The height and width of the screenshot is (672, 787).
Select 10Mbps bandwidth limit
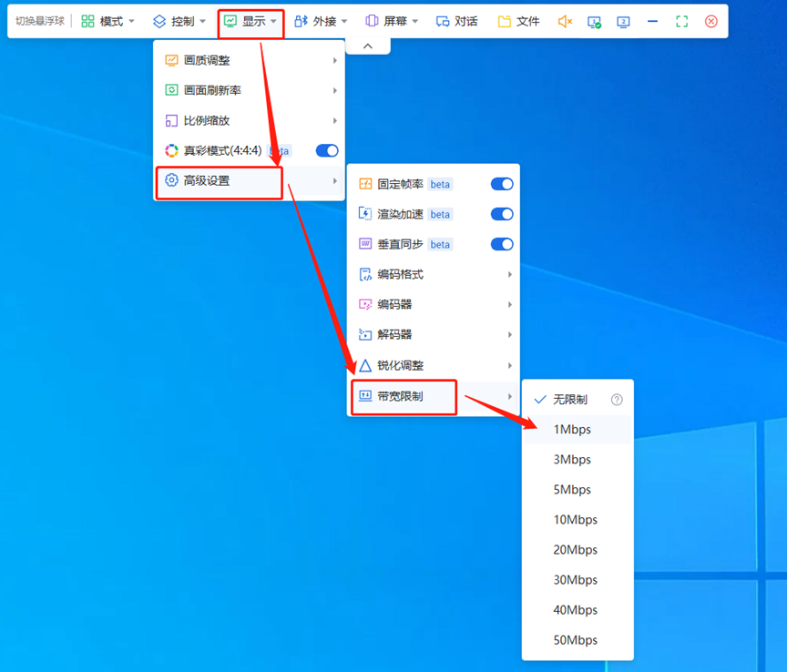tap(575, 520)
